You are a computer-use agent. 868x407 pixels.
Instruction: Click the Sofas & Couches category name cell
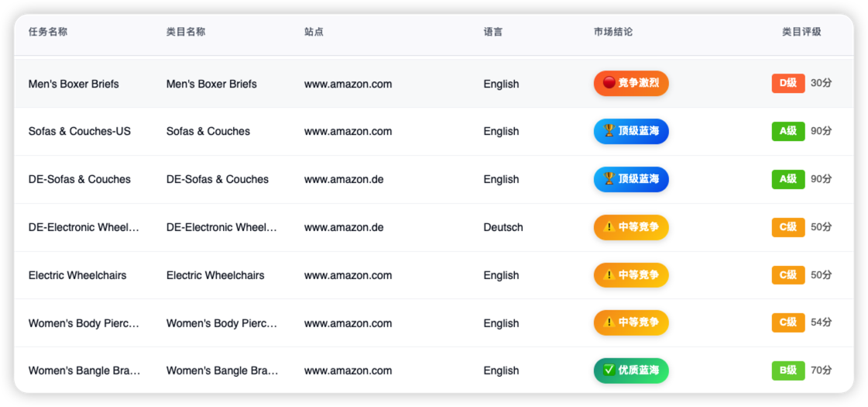208,132
